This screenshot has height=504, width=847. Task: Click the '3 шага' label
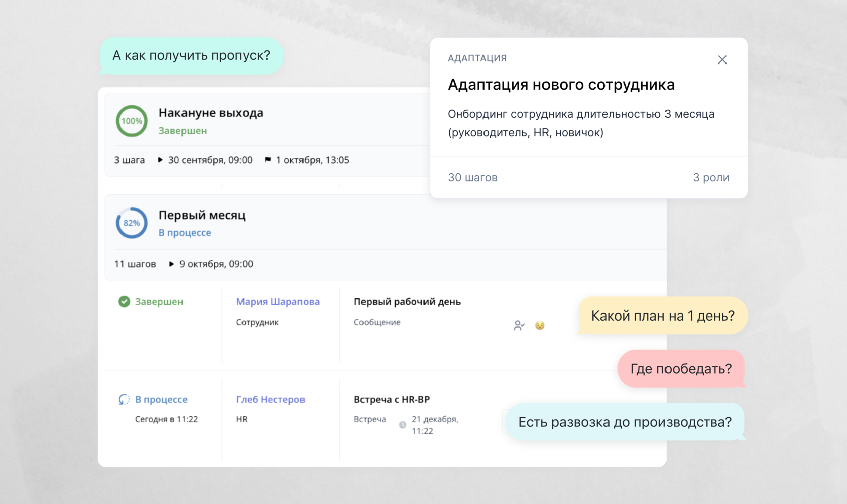(129, 160)
